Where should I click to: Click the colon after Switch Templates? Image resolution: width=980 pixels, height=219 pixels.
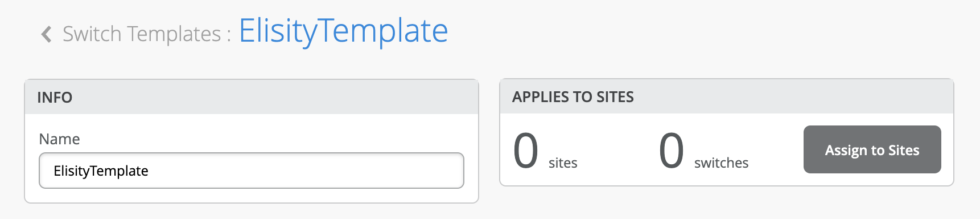pyautogui.click(x=229, y=35)
